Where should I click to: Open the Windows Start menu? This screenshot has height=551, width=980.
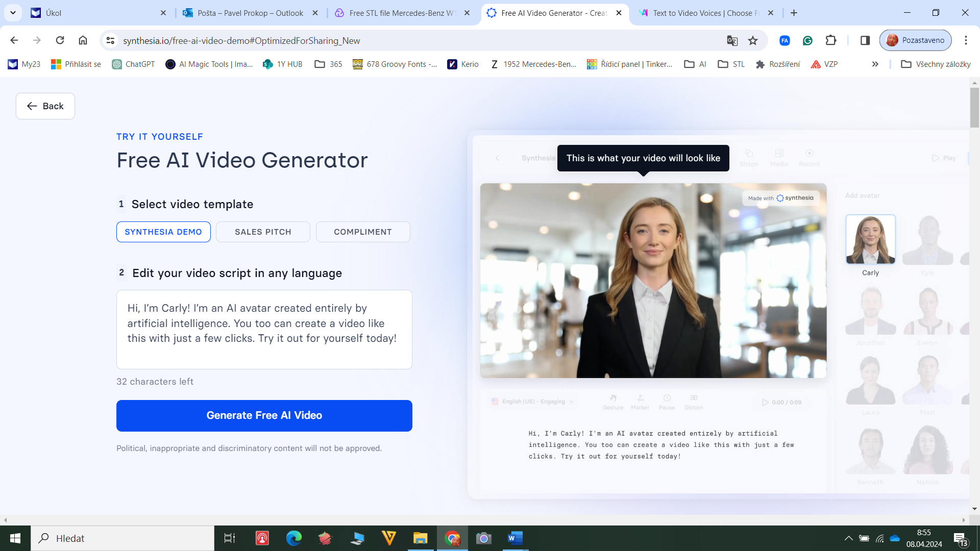(15, 538)
